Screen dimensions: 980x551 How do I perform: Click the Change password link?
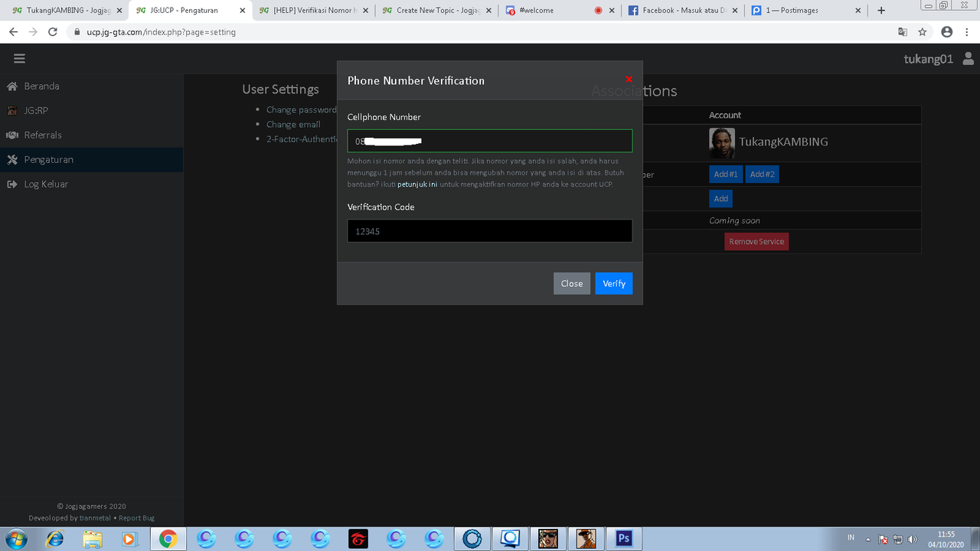[x=301, y=109]
